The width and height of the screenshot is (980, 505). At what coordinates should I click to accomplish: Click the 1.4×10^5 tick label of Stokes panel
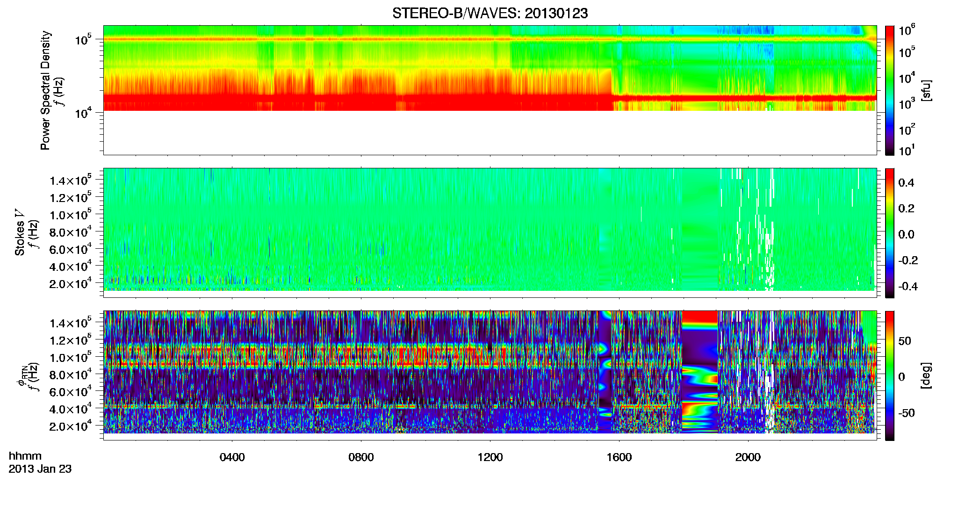pos(70,180)
